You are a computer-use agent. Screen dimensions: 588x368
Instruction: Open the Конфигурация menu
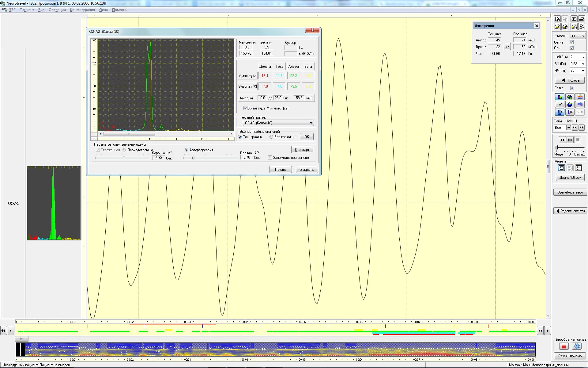pyautogui.click(x=82, y=10)
